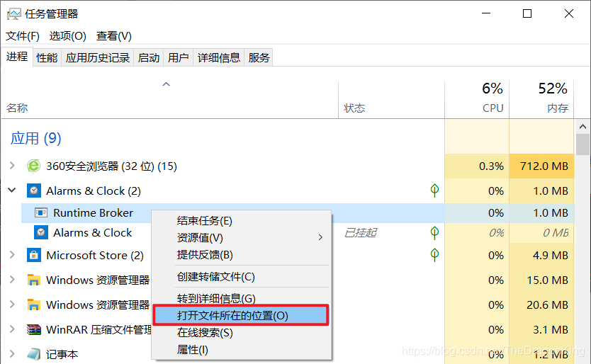Click the green leaf icon on suspended 已挂起 row
This screenshot has height=364, width=591.
pos(434,233)
